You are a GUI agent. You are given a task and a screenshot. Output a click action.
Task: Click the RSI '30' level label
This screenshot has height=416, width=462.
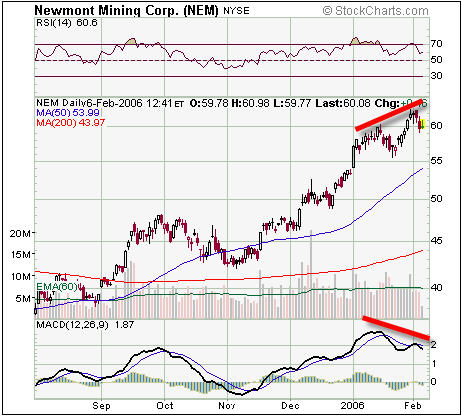coord(436,76)
